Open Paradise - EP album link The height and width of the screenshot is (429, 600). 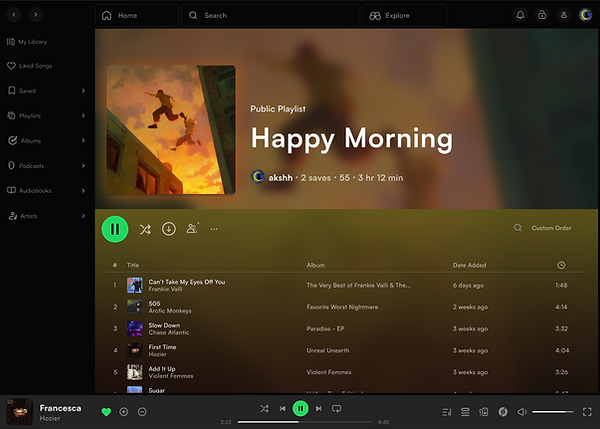point(325,329)
